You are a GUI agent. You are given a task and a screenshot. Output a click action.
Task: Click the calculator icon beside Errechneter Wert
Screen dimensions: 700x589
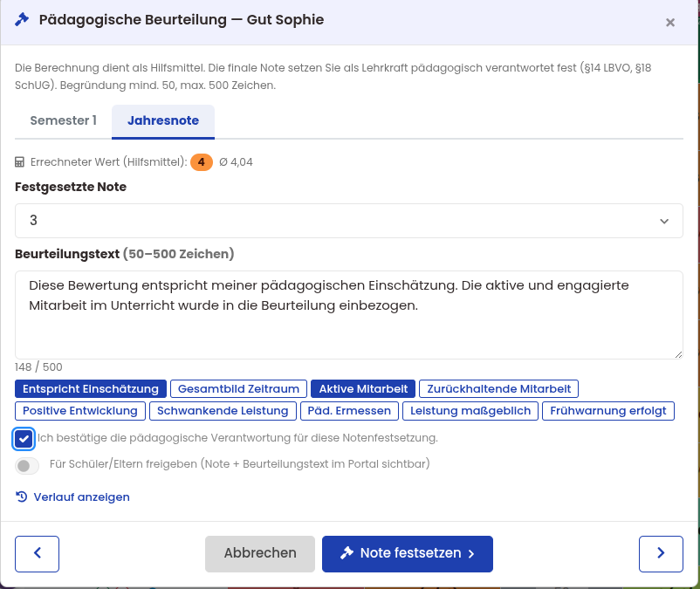(20, 162)
